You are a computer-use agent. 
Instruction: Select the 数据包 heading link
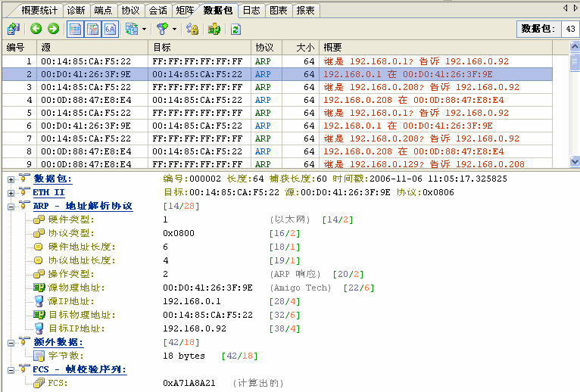[x=53, y=179]
